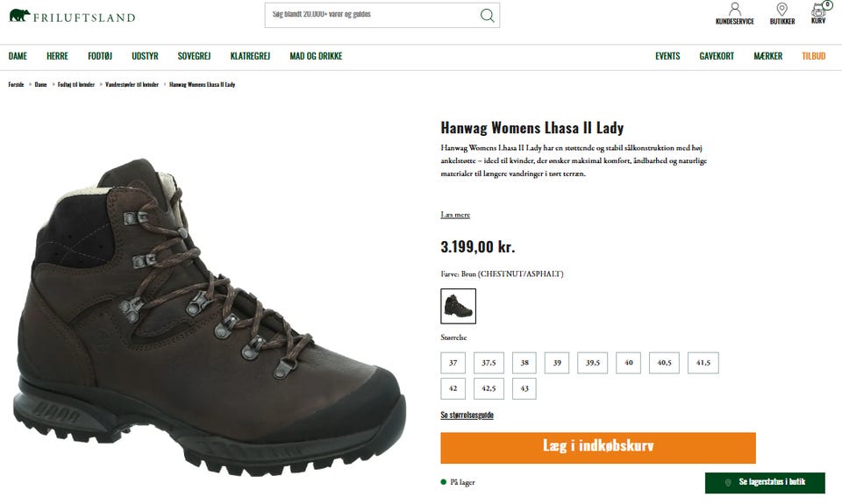The image size is (842, 504).
Task: Go to Events page
Action: pos(667,56)
